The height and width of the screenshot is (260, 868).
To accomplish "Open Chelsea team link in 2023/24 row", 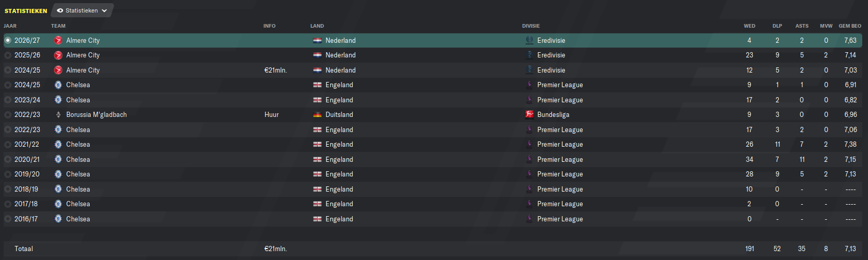I will (x=78, y=100).
